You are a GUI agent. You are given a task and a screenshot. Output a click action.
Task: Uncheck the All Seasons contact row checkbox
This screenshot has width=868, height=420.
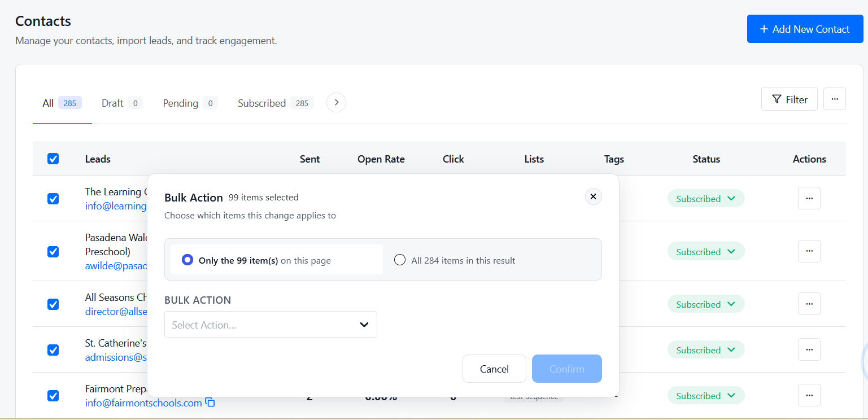click(53, 304)
